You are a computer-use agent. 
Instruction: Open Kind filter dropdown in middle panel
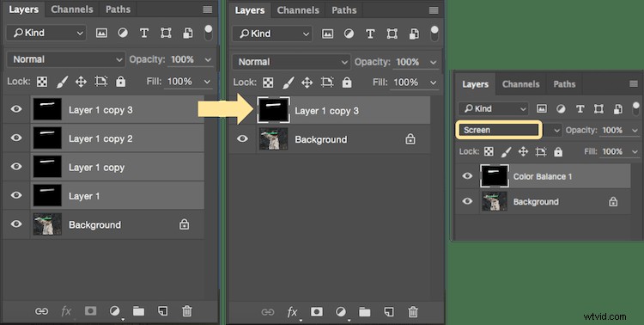pyautogui.click(x=272, y=34)
